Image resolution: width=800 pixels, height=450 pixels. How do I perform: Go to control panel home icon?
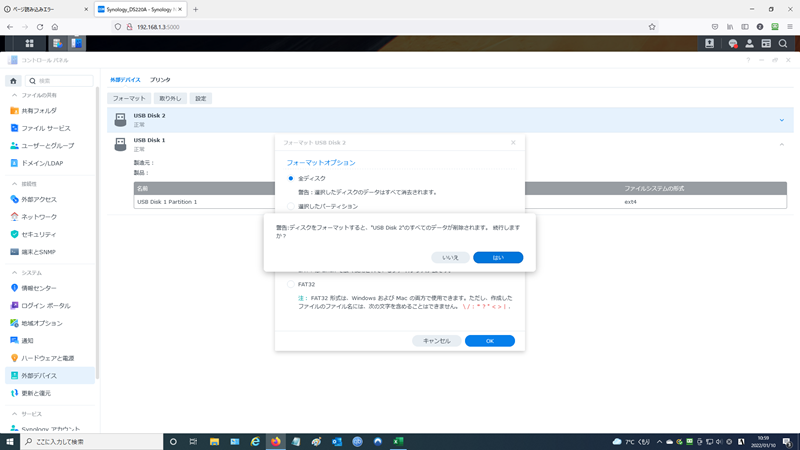coord(13,81)
